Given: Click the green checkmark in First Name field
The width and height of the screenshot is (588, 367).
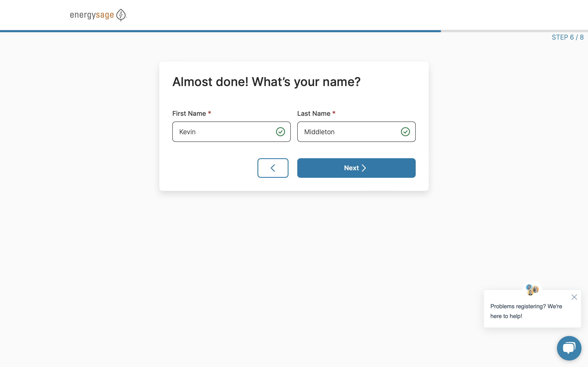Looking at the screenshot, I should click(280, 132).
